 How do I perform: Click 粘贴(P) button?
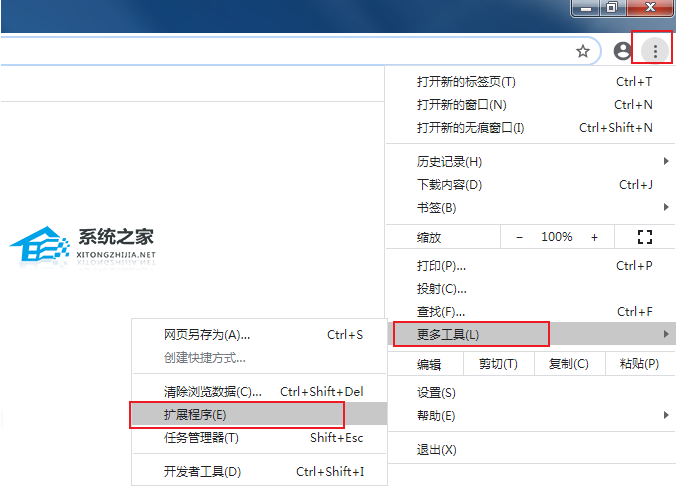pos(640,364)
